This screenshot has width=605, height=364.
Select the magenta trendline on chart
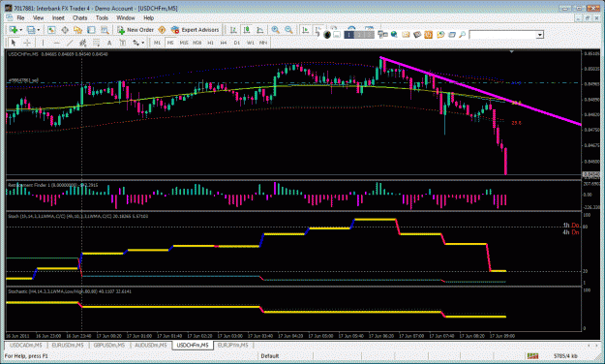[x=480, y=91]
